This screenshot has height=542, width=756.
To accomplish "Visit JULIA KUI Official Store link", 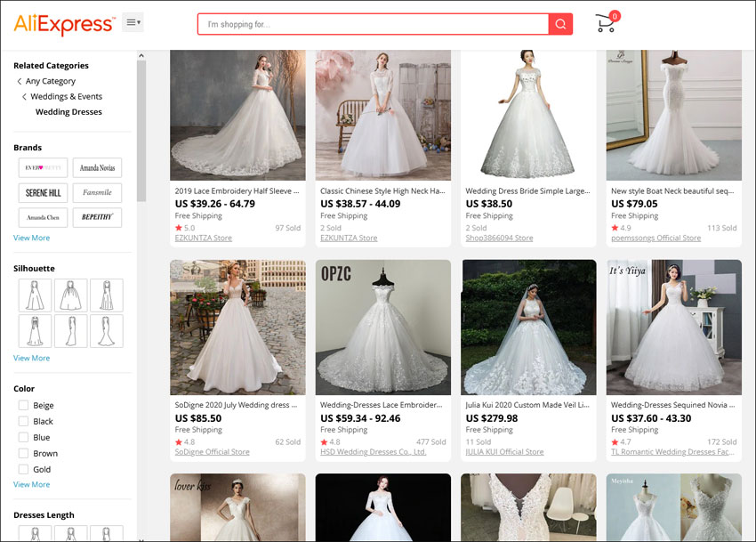I will click(504, 452).
